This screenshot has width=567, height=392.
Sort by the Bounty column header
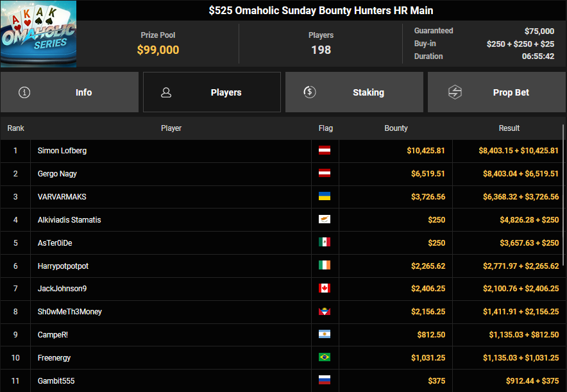pos(396,128)
